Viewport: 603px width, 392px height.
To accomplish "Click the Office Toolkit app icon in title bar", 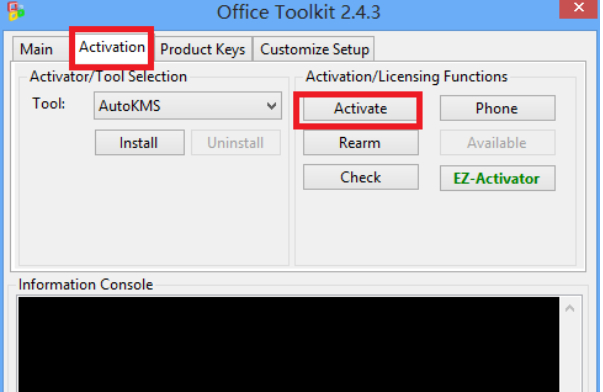I will point(16,10).
